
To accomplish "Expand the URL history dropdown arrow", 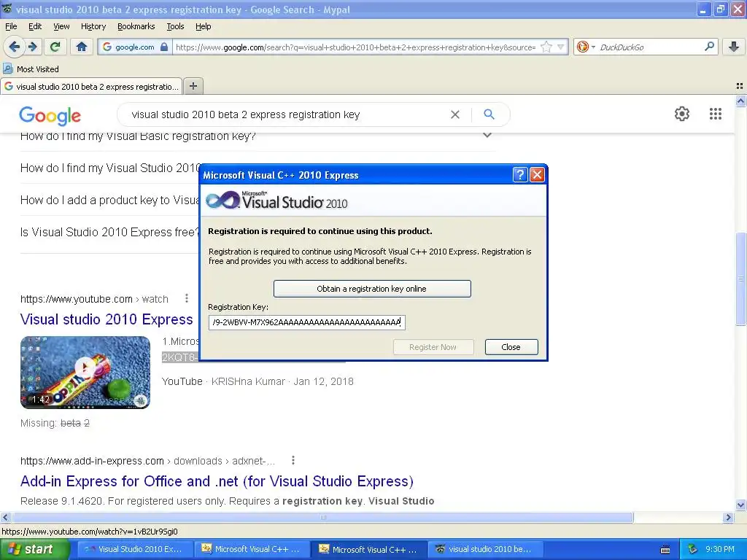I will coord(561,47).
